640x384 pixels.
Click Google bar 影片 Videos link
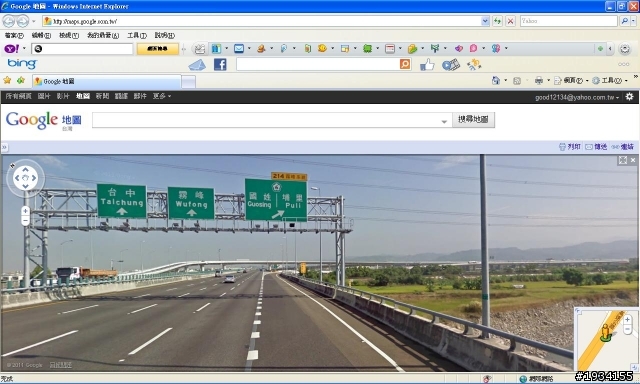(x=63, y=96)
